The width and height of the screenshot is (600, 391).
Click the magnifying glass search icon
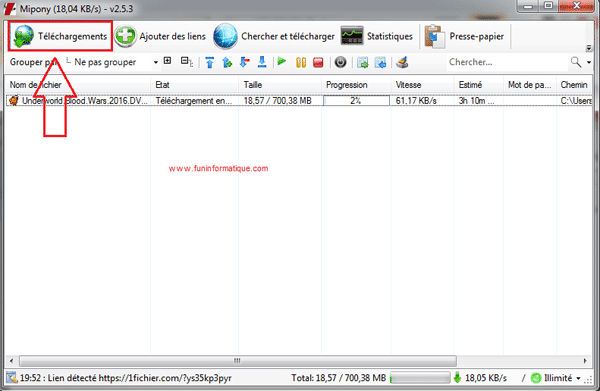click(x=576, y=62)
